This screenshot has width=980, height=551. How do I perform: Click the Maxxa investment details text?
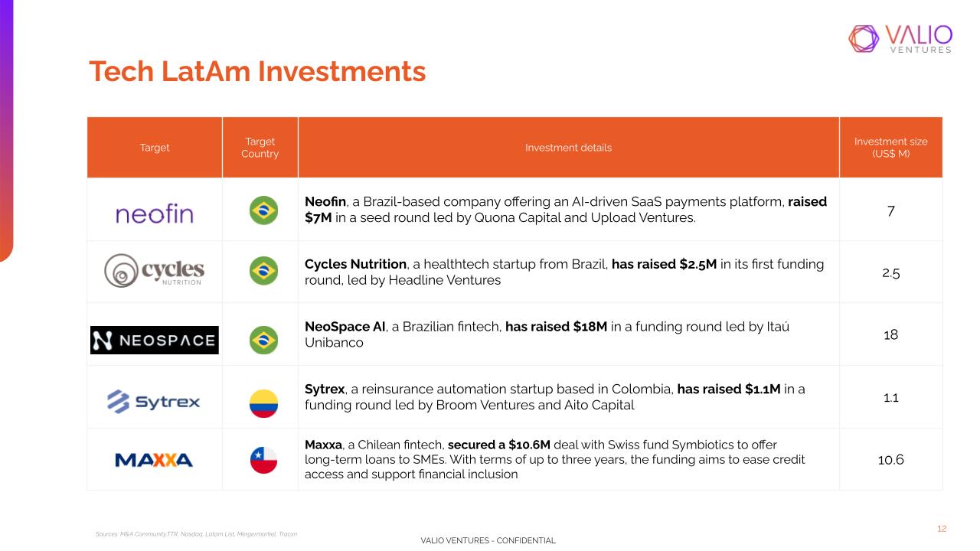tap(555, 459)
